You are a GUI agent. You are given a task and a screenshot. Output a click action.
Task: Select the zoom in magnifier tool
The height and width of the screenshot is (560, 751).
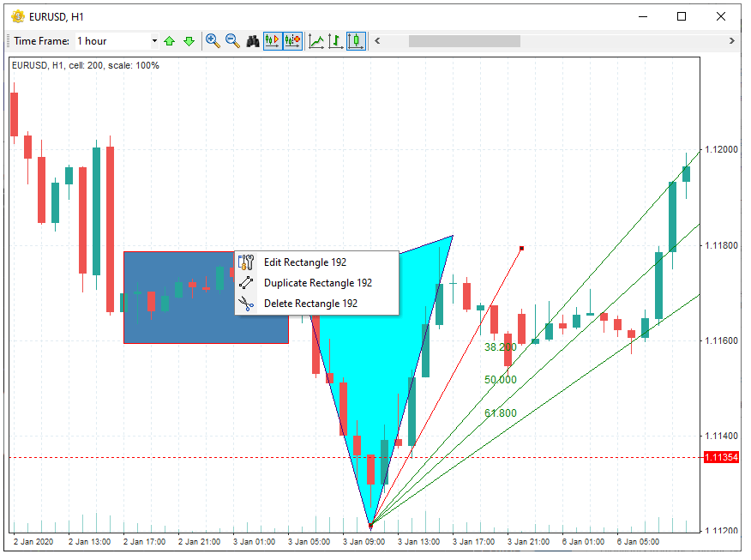coord(212,40)
